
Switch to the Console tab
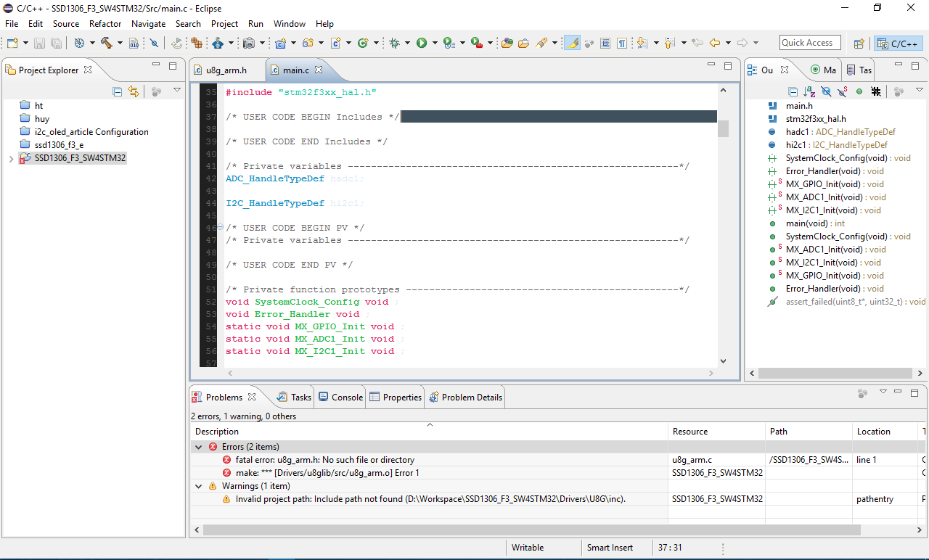pyautogui.click(x=340, y=397)
